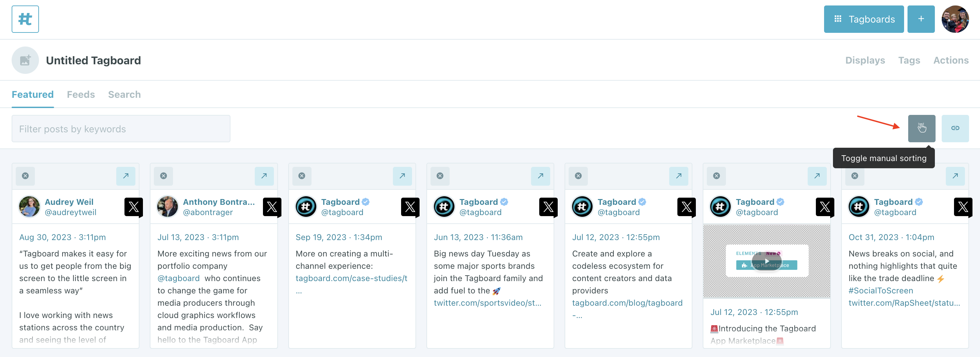Open the twitter.com/RapSheet link
Screen dimensions: 980x357
904,303
